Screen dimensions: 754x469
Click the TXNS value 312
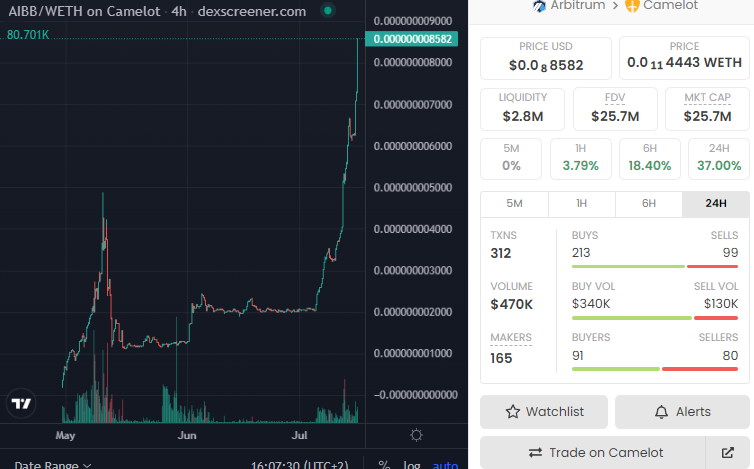pyautogui.click(x=501, y=254)
